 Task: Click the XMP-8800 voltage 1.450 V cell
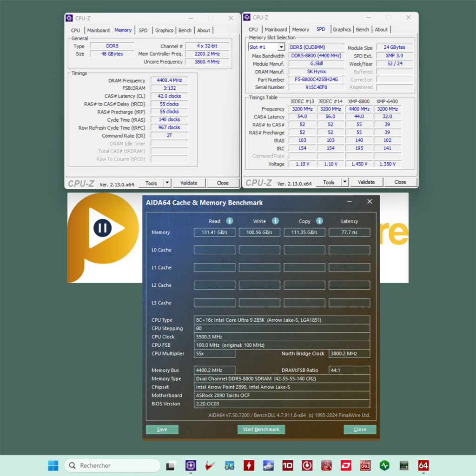coord(359,164)
